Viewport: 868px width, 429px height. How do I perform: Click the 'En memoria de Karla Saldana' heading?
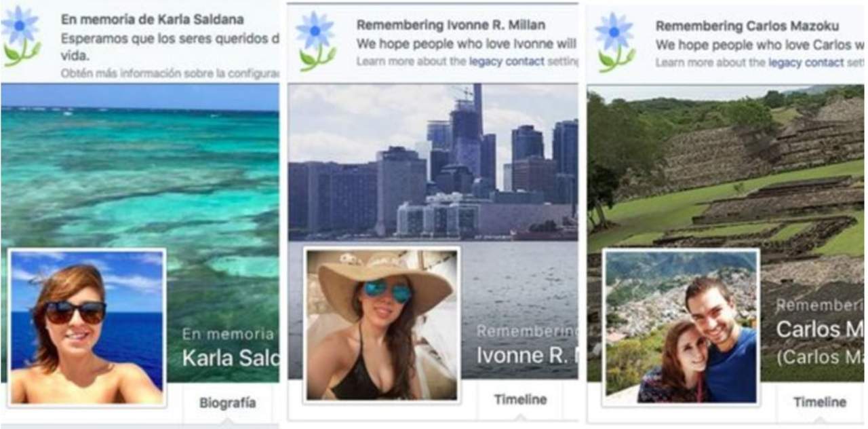(x=152, y=20)
